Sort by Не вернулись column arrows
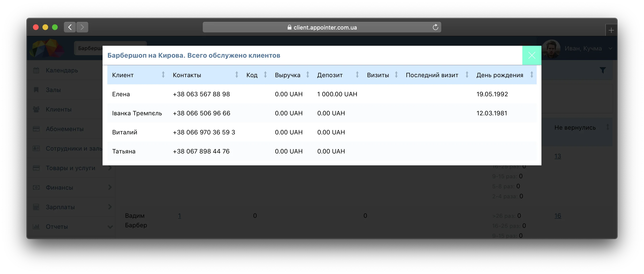 point(608,127)
